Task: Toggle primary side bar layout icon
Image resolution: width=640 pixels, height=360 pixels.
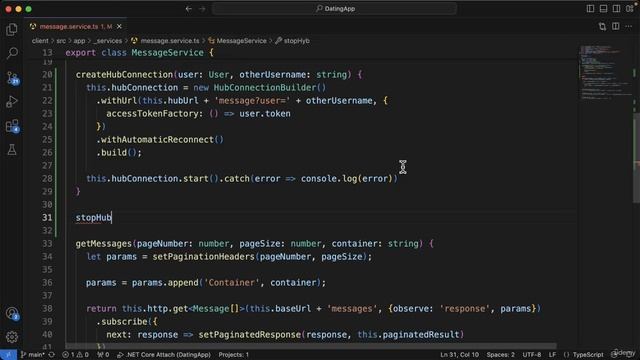Action: click(x=590, y=9)
